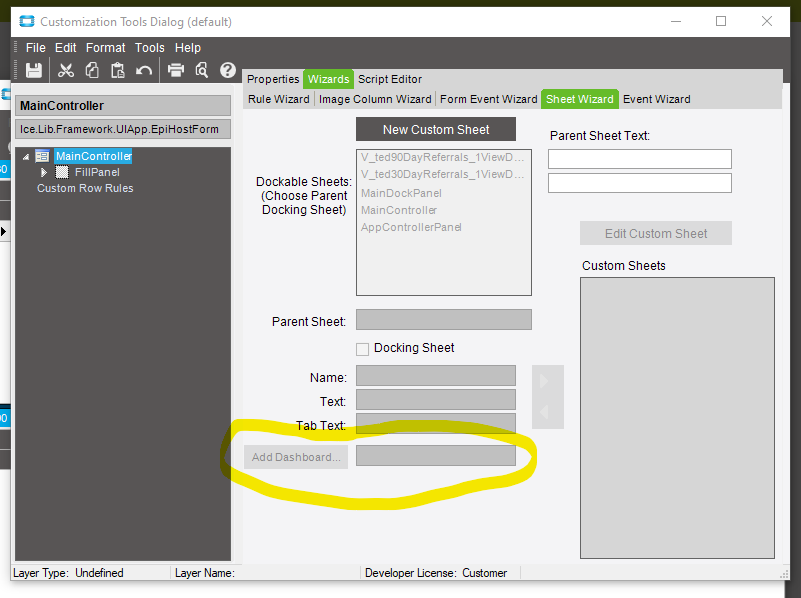Select the Sheet Wizard tab
Viewport: 801px width, 598px height.
pyautogui.click(x=580, y=99)
